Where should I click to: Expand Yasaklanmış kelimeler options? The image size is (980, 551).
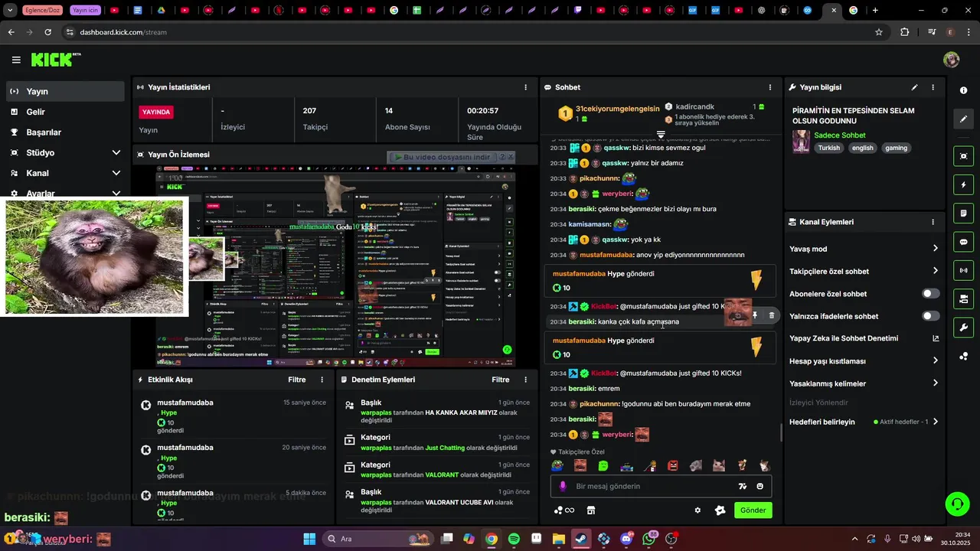[x=936, y=383]
